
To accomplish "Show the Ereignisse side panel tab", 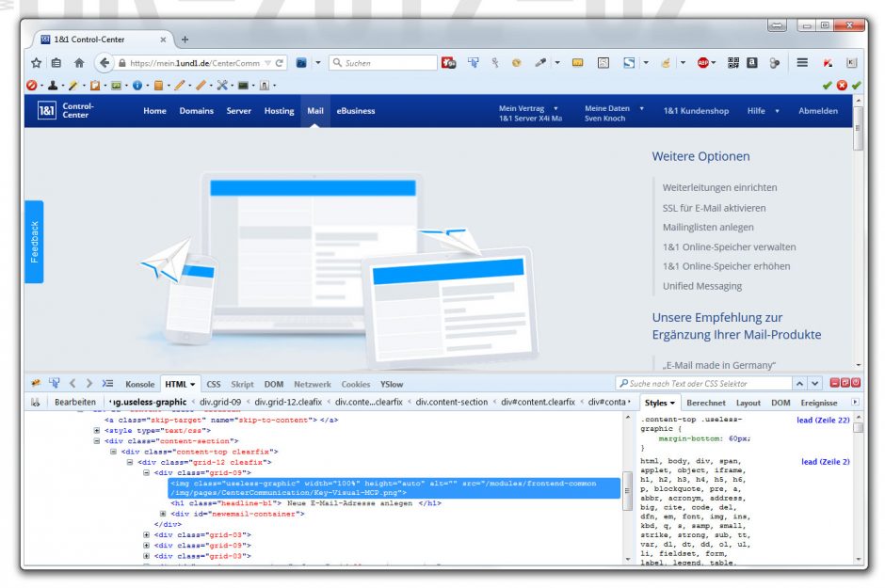I will point(818,403).
